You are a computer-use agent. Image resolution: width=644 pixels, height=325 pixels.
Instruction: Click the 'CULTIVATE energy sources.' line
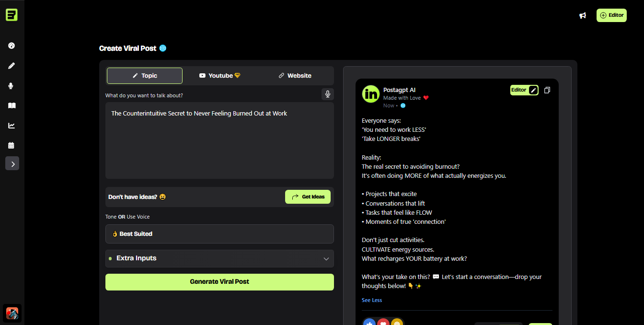398,250
